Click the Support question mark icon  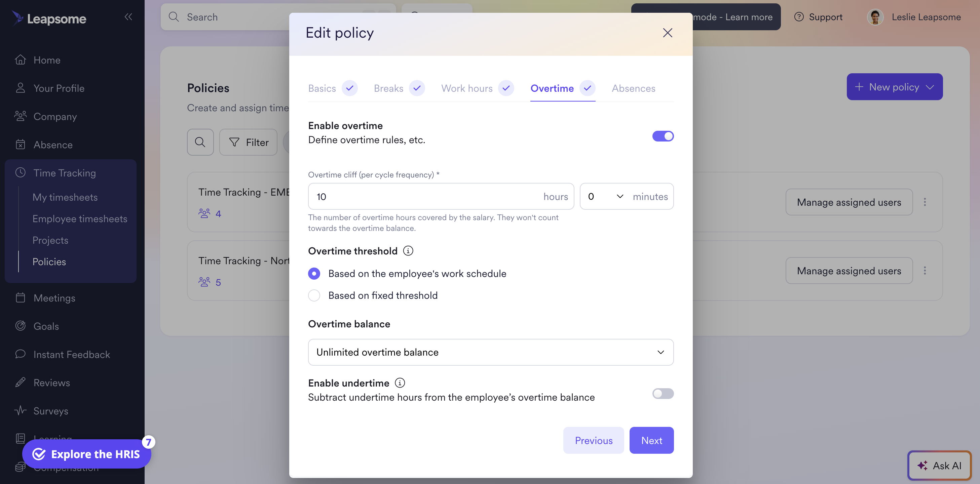coord(799,17)
